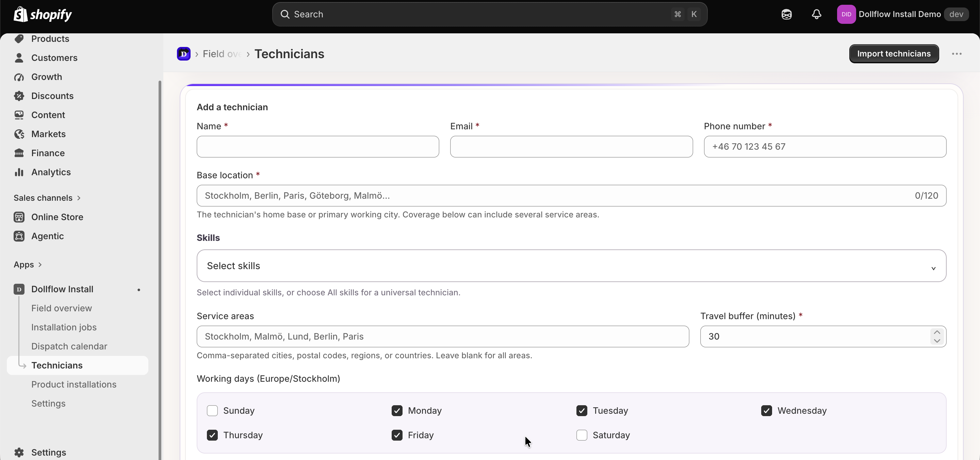Click the Finance bank icon
The height and width of the screenshot is (460, 980).
(19, 153)
